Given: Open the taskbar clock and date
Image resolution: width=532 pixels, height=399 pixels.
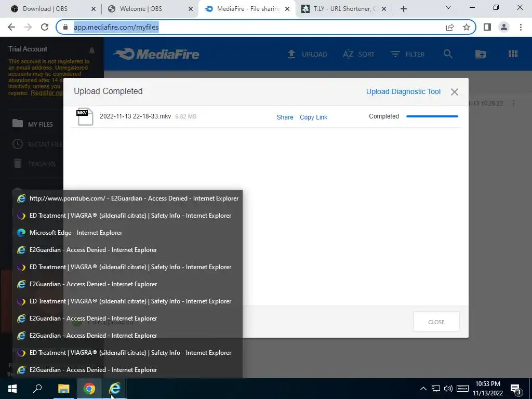Looking at the screenshot, I should pos(487,389).
